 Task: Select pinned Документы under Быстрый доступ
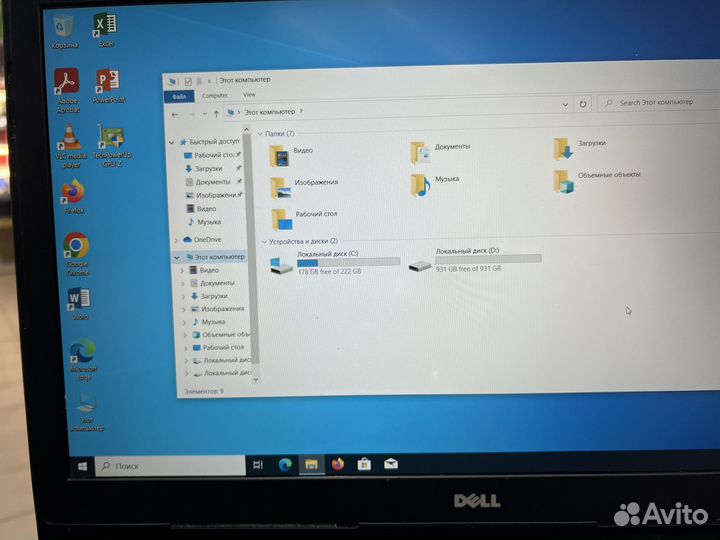(x=214, y=182)
